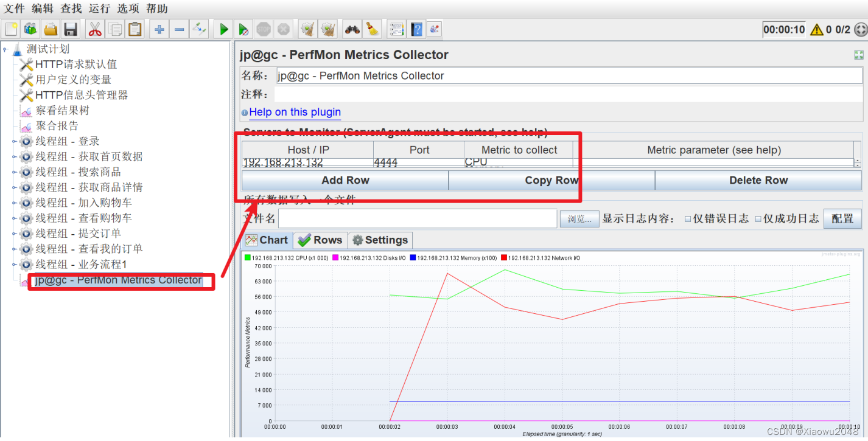Click the green CPU legend swatch
The width and height of the screenshot is (868, 441).
(x=248, y=258)
